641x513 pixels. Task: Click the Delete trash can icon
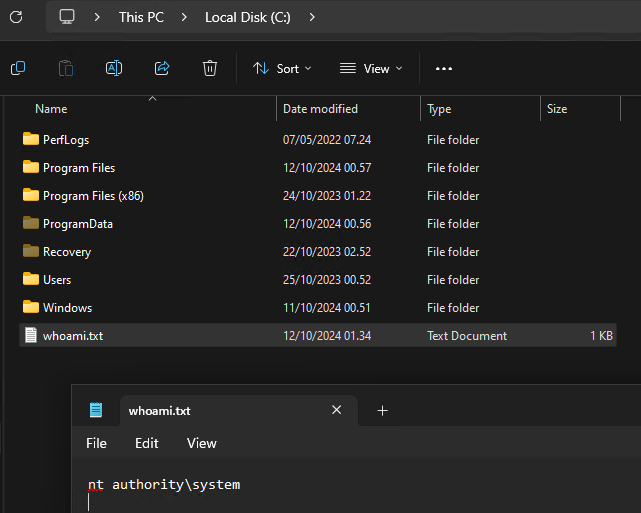pyautogui.click(x=210, y=68)
